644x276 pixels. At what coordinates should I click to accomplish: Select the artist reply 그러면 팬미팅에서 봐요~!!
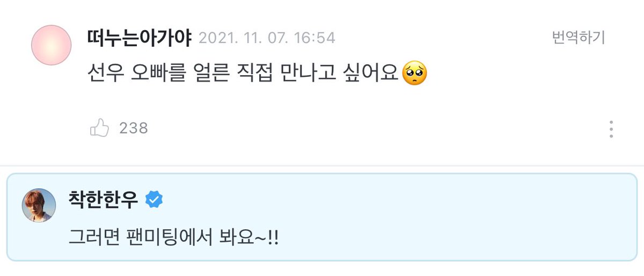pos(173,237)
